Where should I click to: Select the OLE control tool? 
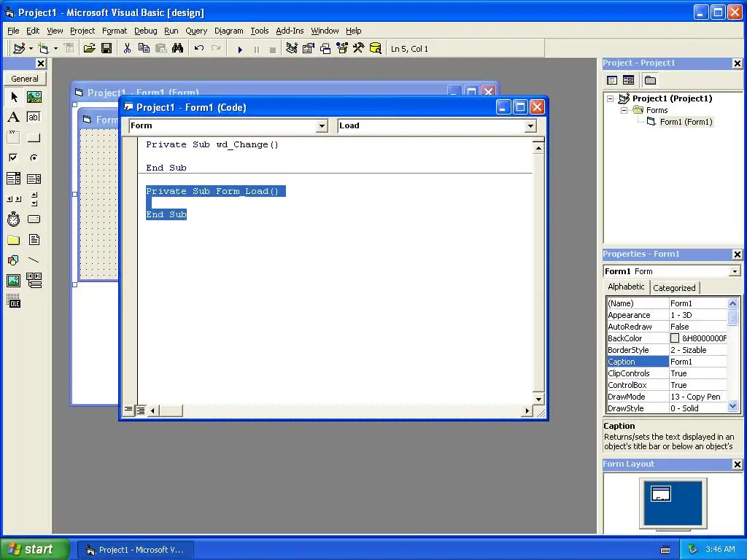pos(14,301)
